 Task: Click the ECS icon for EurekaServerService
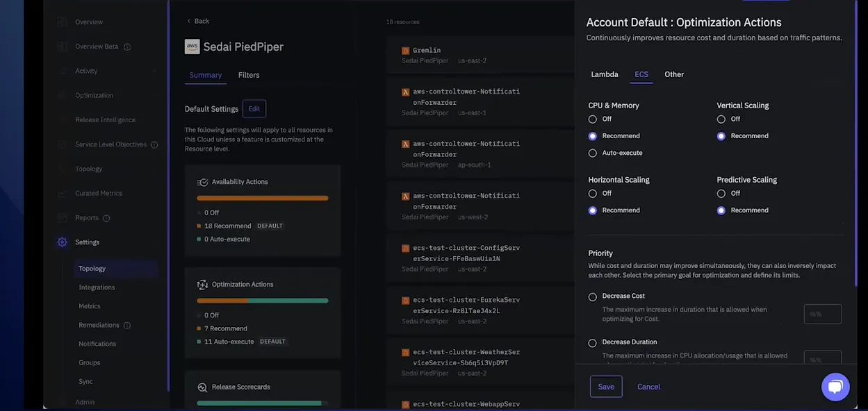(405, 301)
